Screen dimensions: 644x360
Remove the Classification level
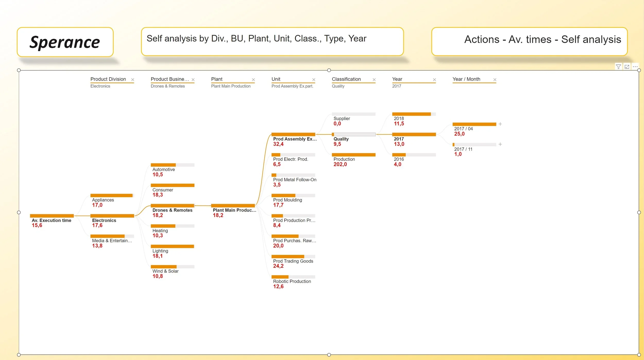point(374,80)
